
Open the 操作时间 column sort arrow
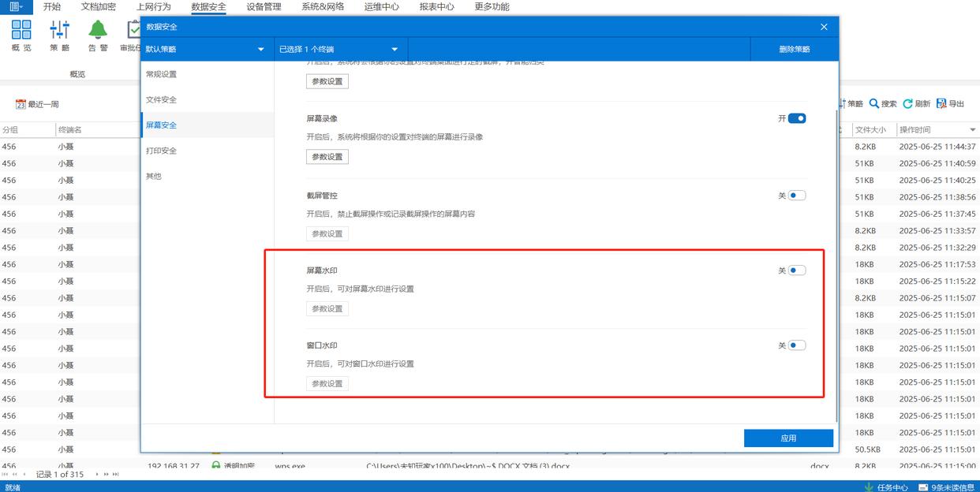point(972,130)
